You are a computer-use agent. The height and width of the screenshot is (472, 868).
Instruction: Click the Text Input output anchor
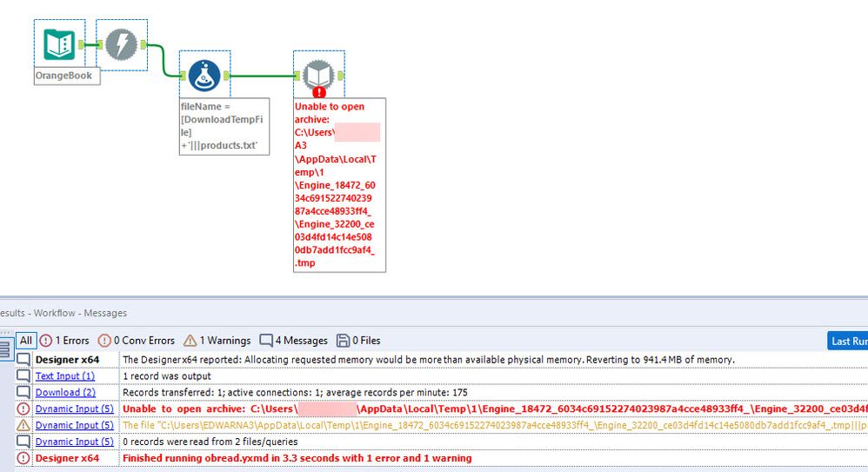81,44
